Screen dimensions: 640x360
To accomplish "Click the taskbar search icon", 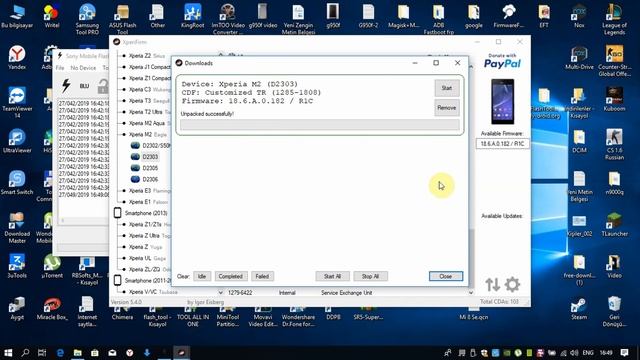I will 25,353.
